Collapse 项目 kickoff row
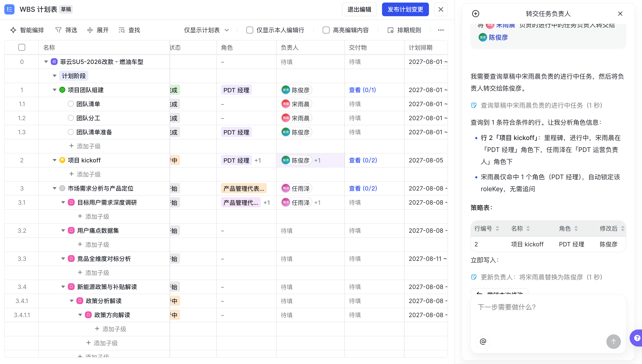Screen dimensions: 642x364 (x=55, y=160)
